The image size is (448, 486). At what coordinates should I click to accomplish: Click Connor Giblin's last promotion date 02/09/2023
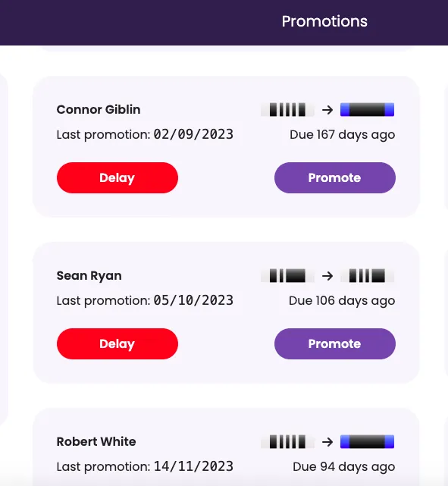[x=193, y=134]
